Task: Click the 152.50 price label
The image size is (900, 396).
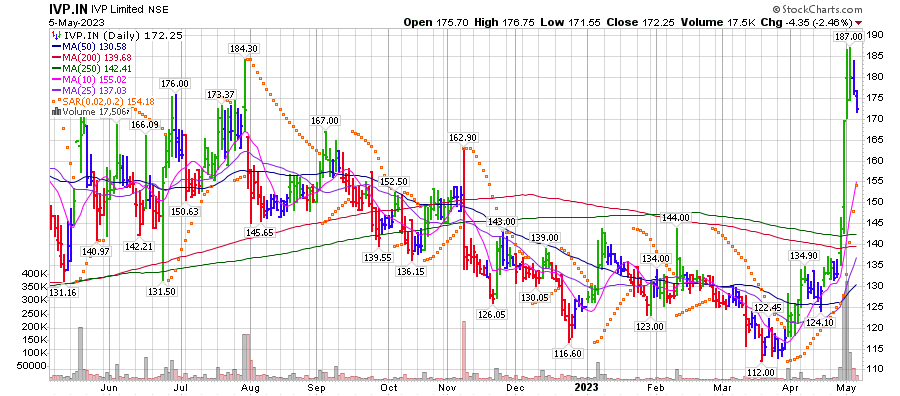Action: click(394, 181)
